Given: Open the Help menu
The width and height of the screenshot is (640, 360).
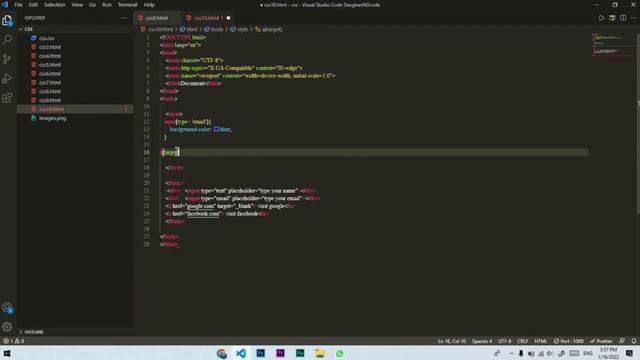Looking at the screenshot, I should tap(149, 5).
